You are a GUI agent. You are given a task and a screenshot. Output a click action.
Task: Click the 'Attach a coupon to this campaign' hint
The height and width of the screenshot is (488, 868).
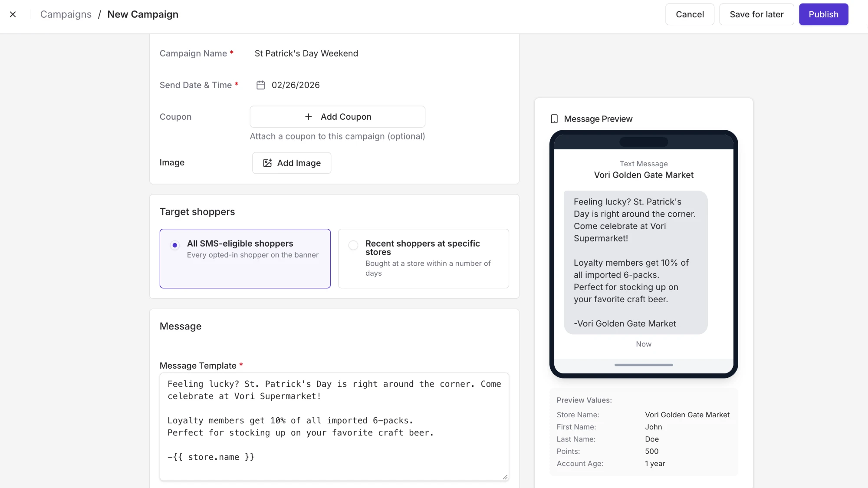coord(337,136)
